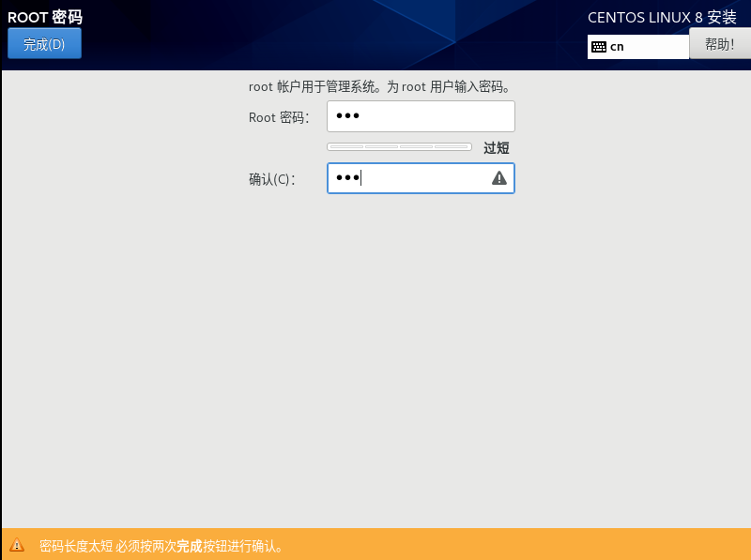751x560 pixels.
Task: Click the alert badge at the right of the confirmation box
Action: coord(498,177)
